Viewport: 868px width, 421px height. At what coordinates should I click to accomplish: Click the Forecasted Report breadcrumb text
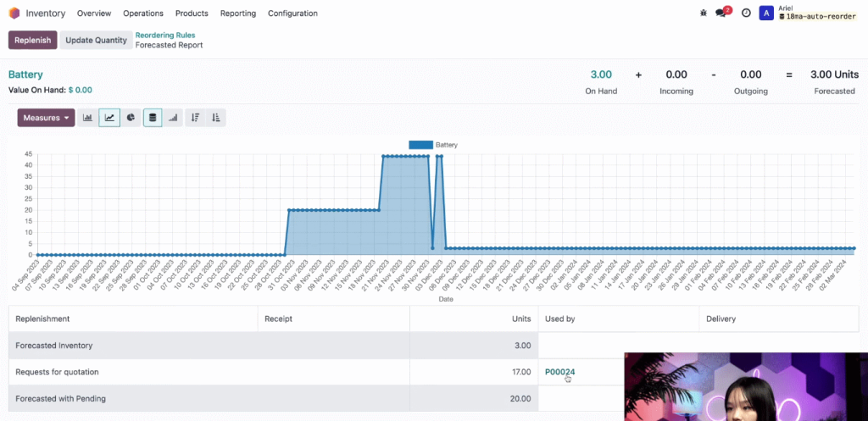pyautogui.click(x=169, y=45)
